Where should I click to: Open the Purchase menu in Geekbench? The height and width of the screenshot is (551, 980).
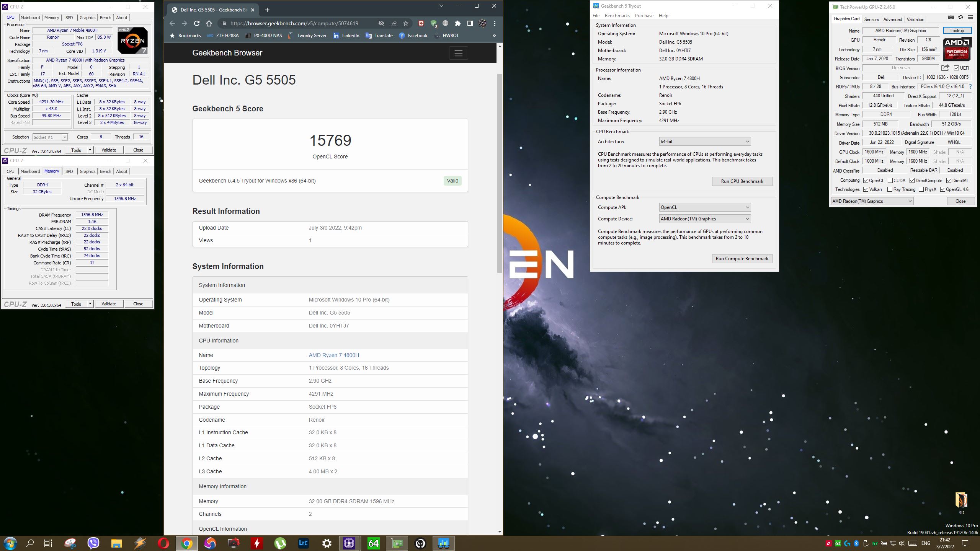644,16
